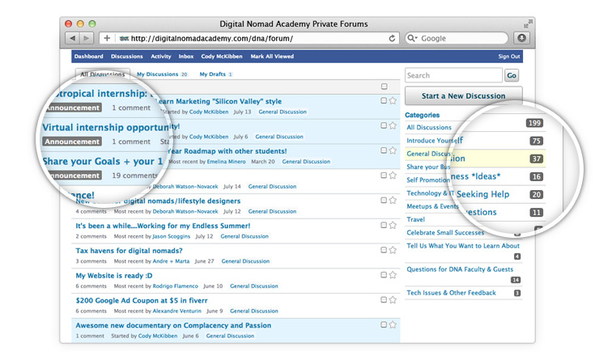
Task: Star the digital nomads/lifestyle designers discussion
Action: coord(393,201)
